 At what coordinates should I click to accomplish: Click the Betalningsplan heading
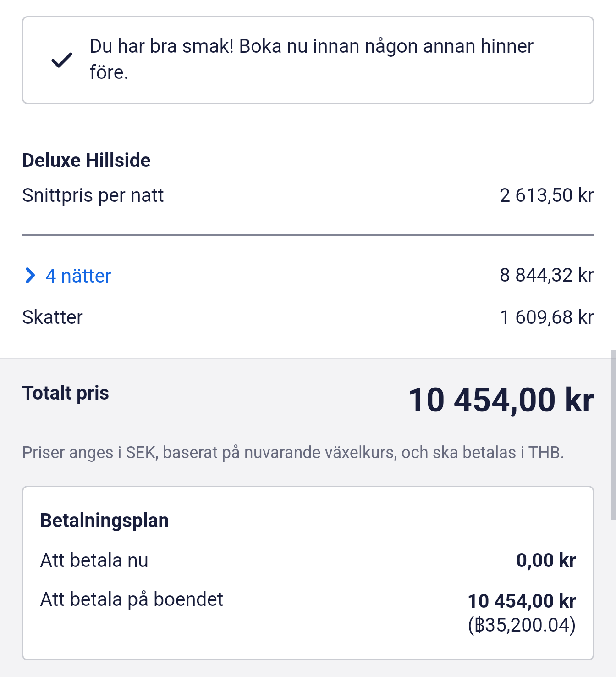tap(104, 521)
